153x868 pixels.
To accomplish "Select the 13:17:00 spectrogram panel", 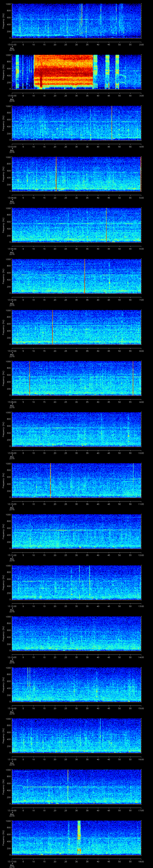I will [x=76, y=838].
